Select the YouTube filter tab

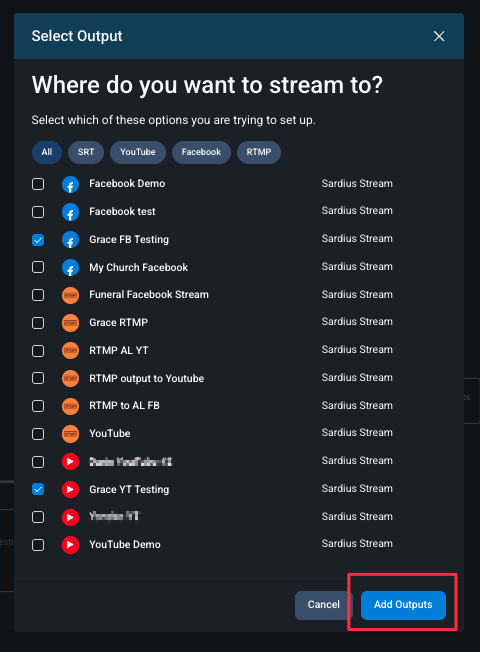pos(138,152)
